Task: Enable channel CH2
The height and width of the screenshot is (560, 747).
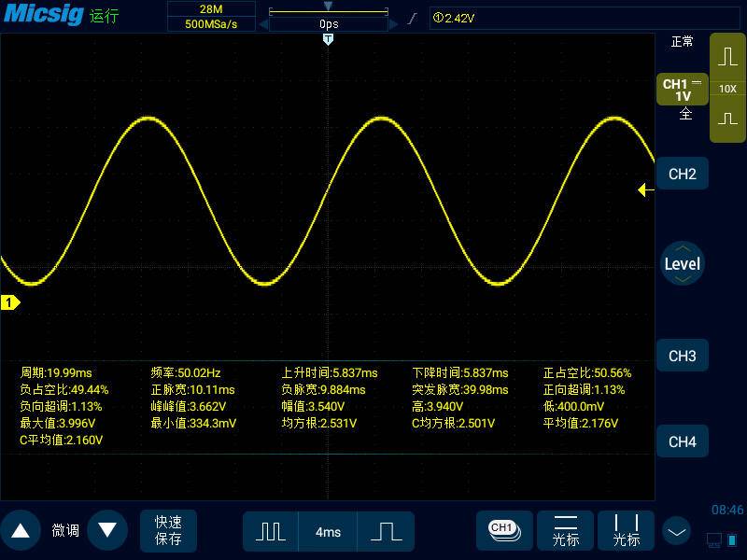Action: tap(683, 175)
